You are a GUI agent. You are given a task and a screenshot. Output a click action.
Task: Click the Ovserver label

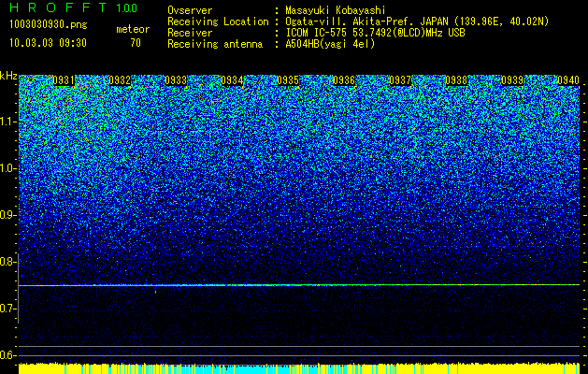pos(190,10)
